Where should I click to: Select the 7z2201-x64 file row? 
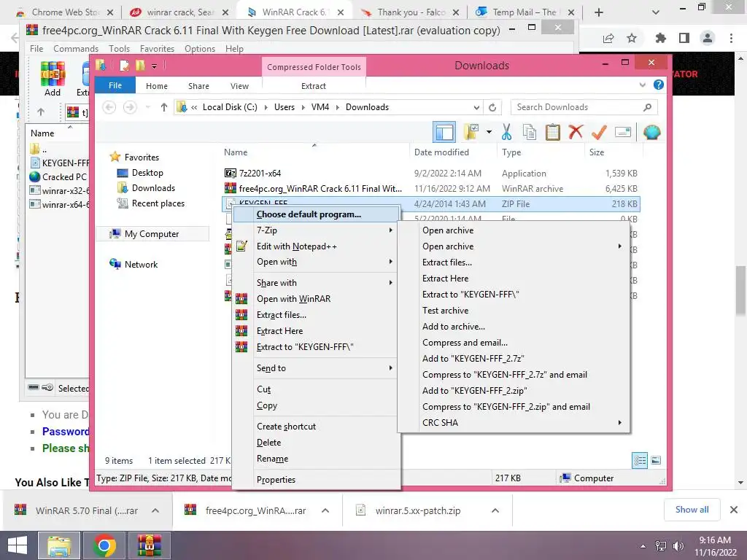[430, 174]
